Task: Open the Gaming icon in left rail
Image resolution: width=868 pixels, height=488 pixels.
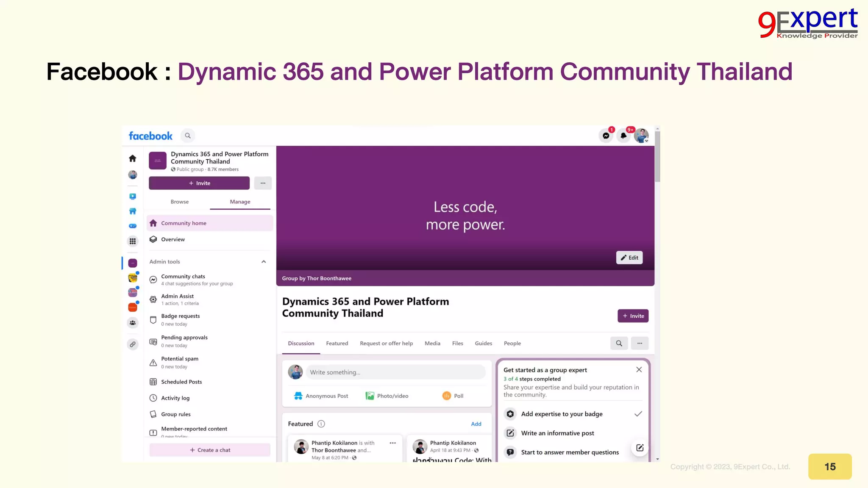Action: point(133,226)
